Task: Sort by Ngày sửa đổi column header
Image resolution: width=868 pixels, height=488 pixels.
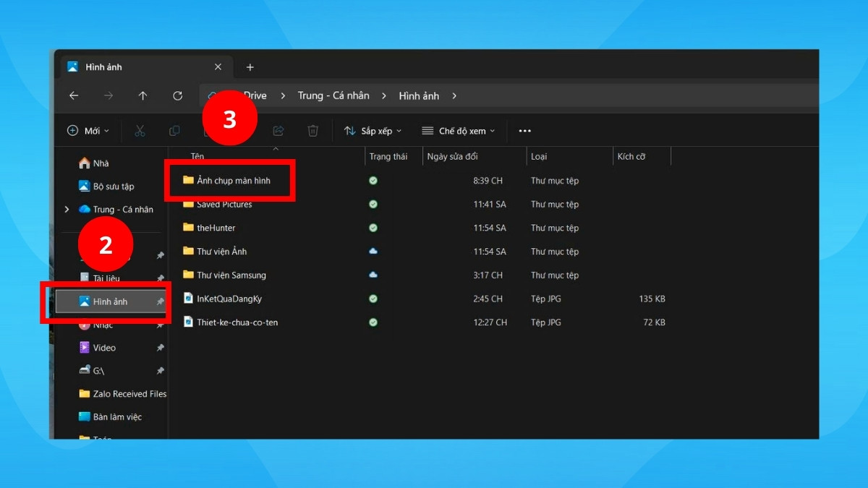Action: coord(452,157)
